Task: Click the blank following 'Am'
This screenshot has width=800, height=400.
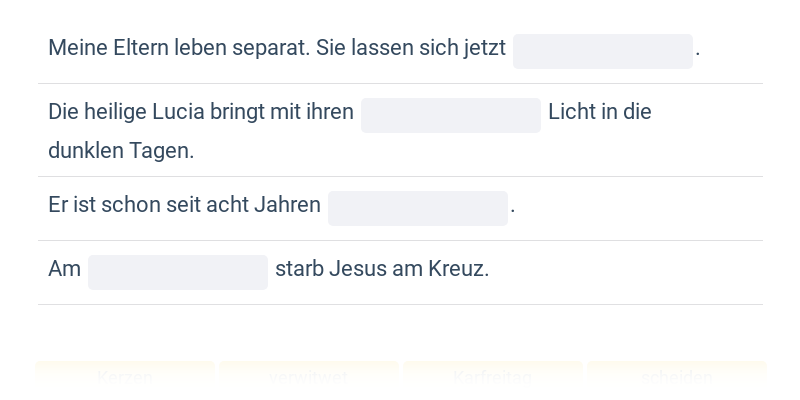Action: coord(177,272)
